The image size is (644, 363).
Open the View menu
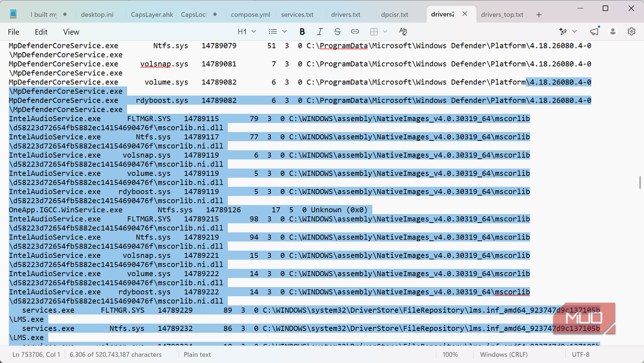pos(71,32)
